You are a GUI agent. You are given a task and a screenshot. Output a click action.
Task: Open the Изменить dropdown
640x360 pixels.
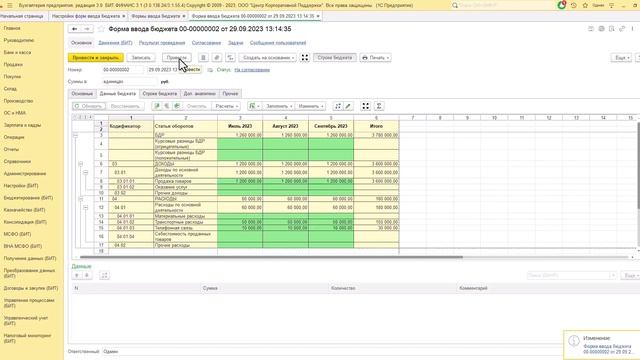pos(310,106)
